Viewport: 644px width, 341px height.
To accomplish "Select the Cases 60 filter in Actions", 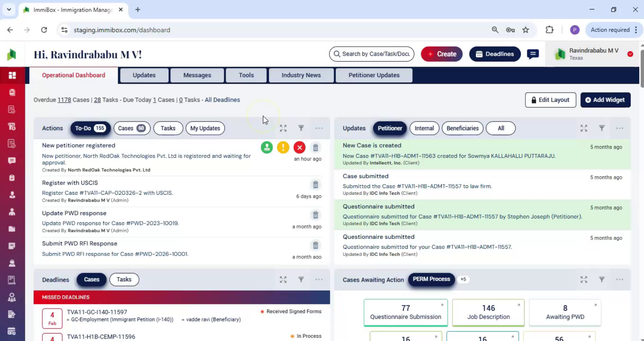I will [x=132, y=128].
